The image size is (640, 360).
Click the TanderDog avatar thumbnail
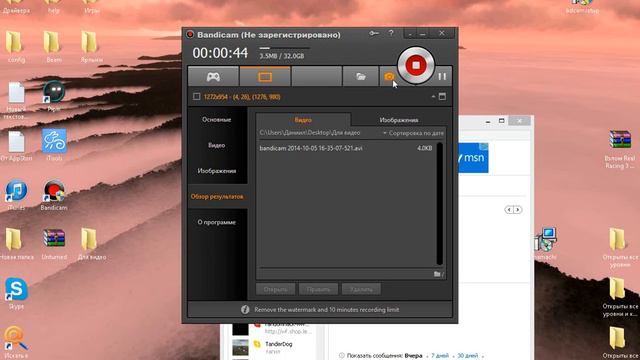(240, 347)
